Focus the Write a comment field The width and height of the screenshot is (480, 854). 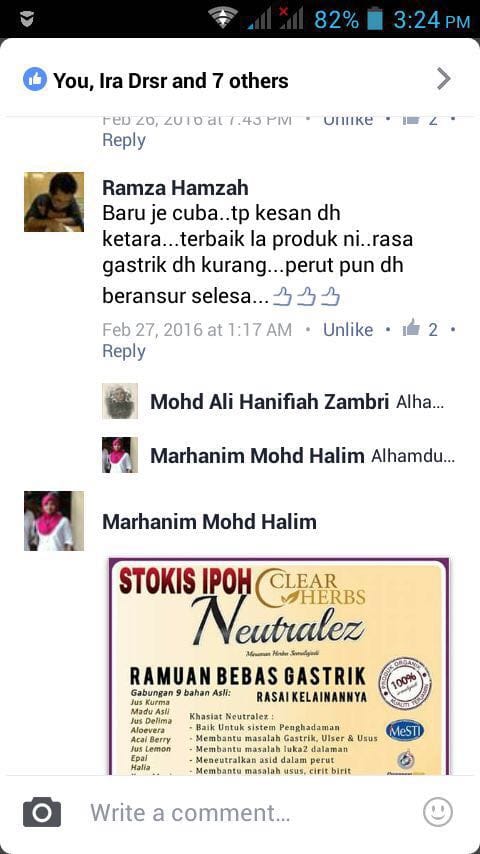pyautogui.click(x=240, y=813)
